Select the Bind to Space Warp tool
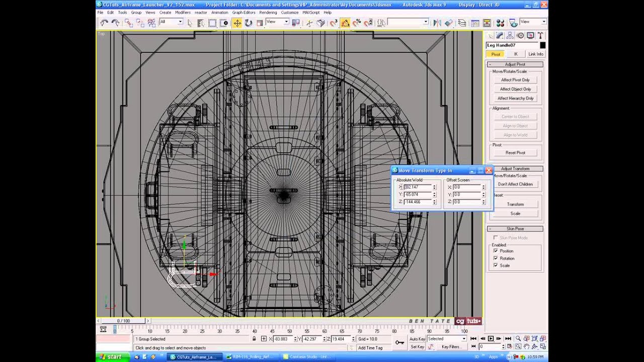The image size is (644, 362). coord(151,23)
